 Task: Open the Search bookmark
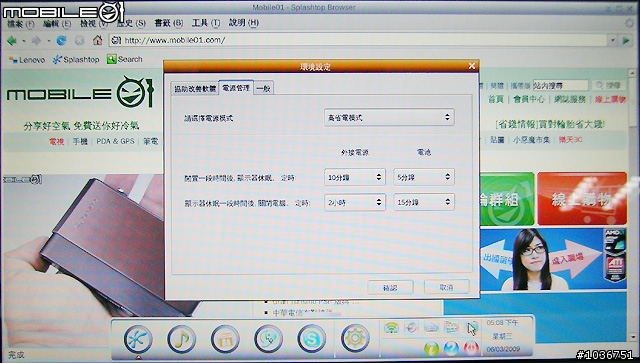125,59
